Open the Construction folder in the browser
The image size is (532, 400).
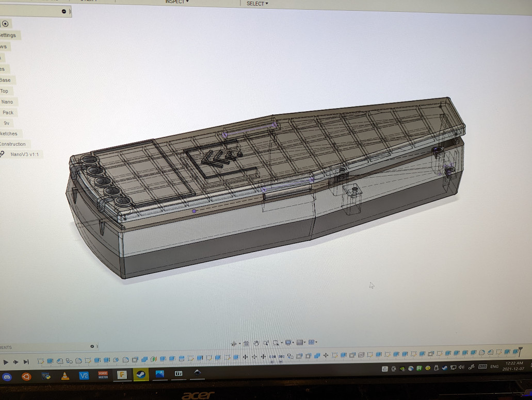point(12,144)
